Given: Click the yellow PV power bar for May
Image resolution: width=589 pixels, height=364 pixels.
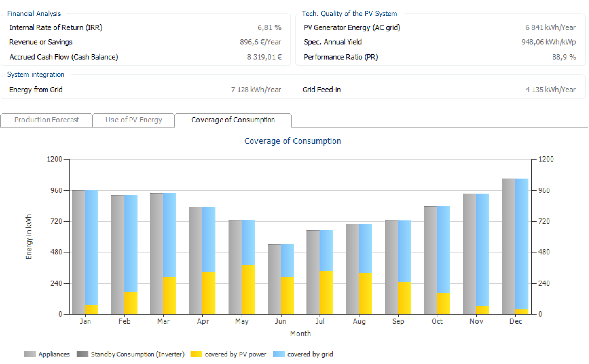Looking at the screenshot, I should (248, 289).
